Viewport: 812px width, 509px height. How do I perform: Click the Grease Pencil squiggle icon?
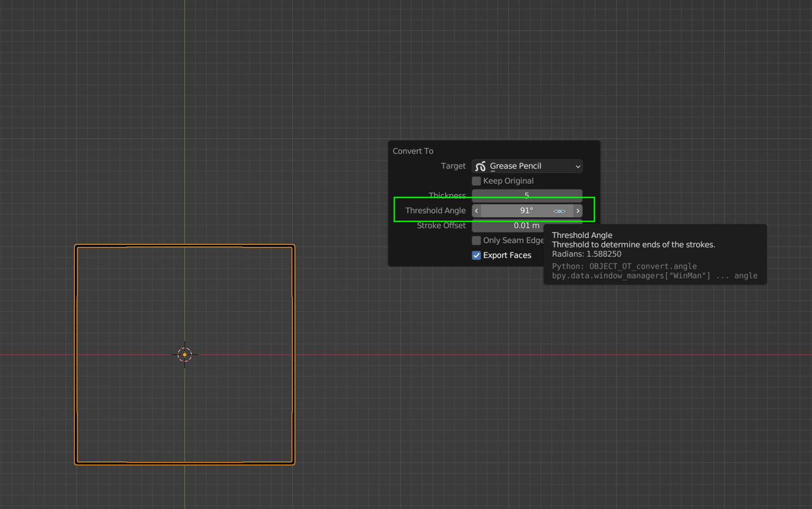pos(480,166)
